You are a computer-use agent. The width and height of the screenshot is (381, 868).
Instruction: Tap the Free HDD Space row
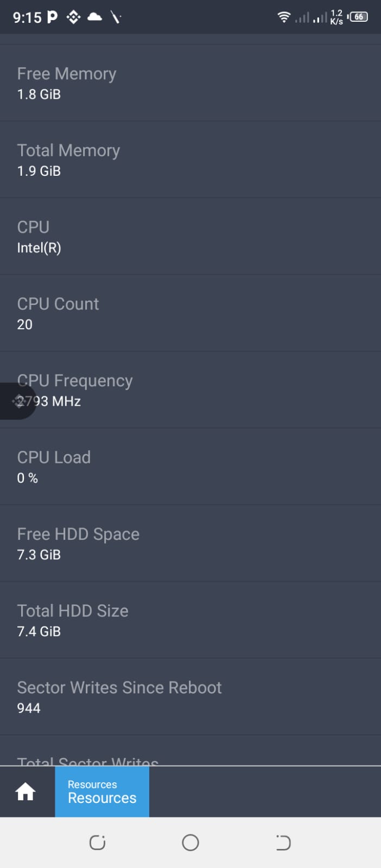click(190, 544)
